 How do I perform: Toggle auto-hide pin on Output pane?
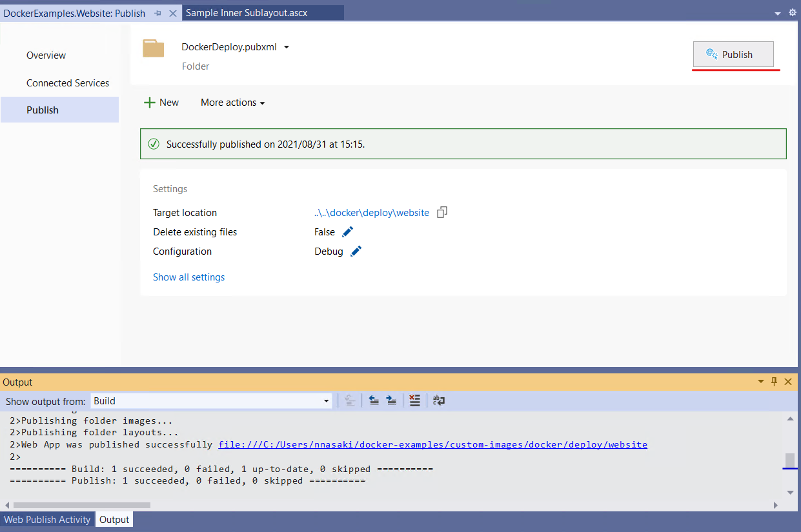775,382
